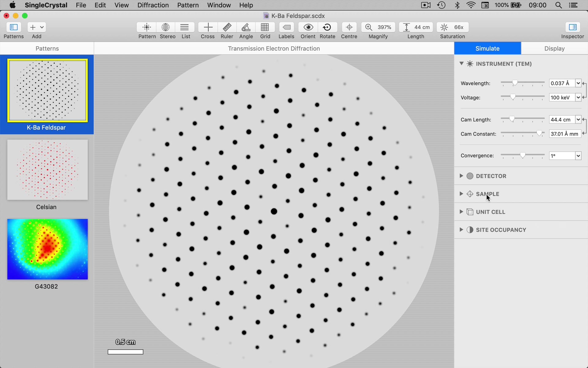Click the List view button

point(185,30)
